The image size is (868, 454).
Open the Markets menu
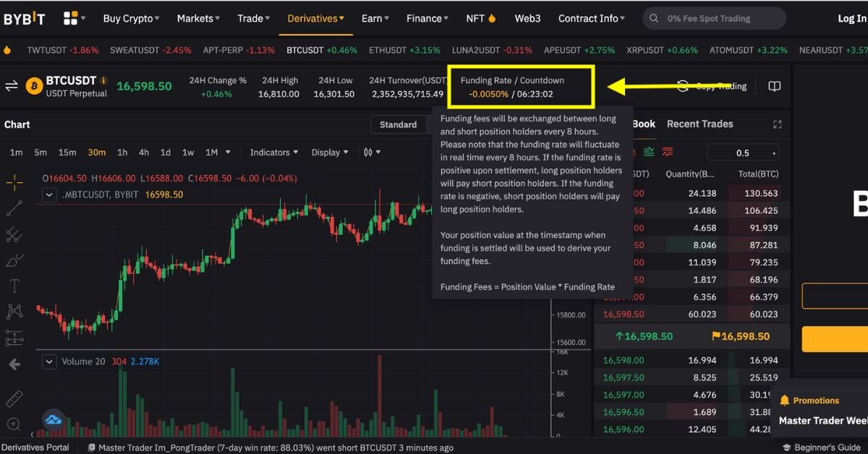point(199,18)
